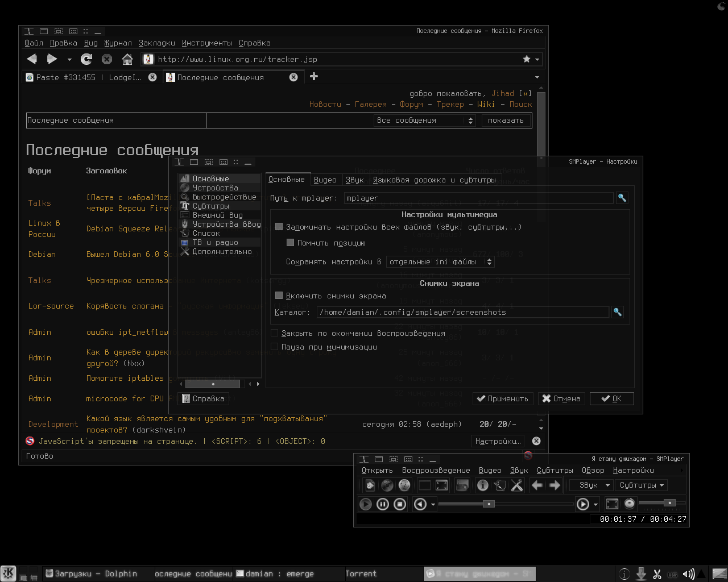Click the SMPlayer open URL globe icon
This screenshot has width=728, height=582.
tap(404, 485)
